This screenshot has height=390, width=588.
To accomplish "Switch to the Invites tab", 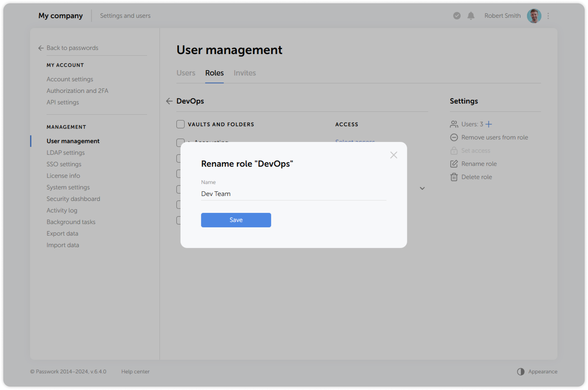I will 244,73.
